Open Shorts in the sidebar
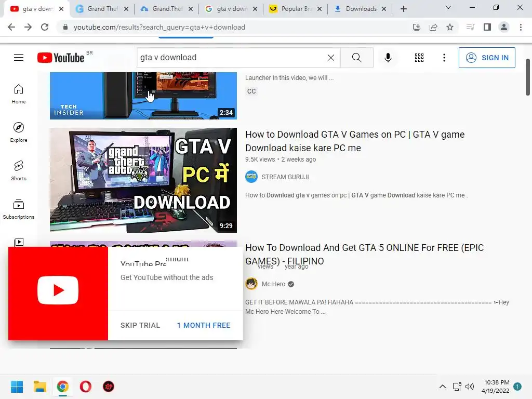 click(x=19, y=170)
